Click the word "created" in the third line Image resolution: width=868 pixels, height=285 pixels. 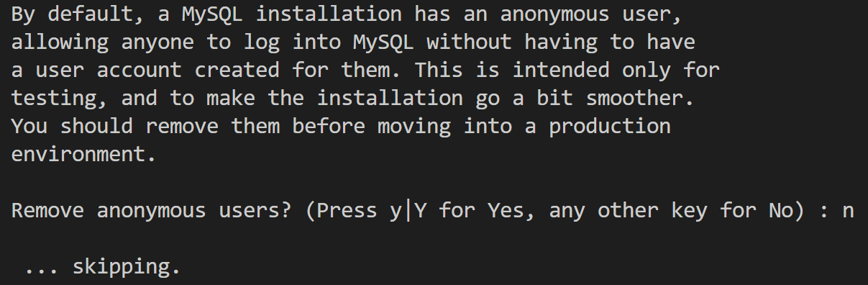[237, 71]
